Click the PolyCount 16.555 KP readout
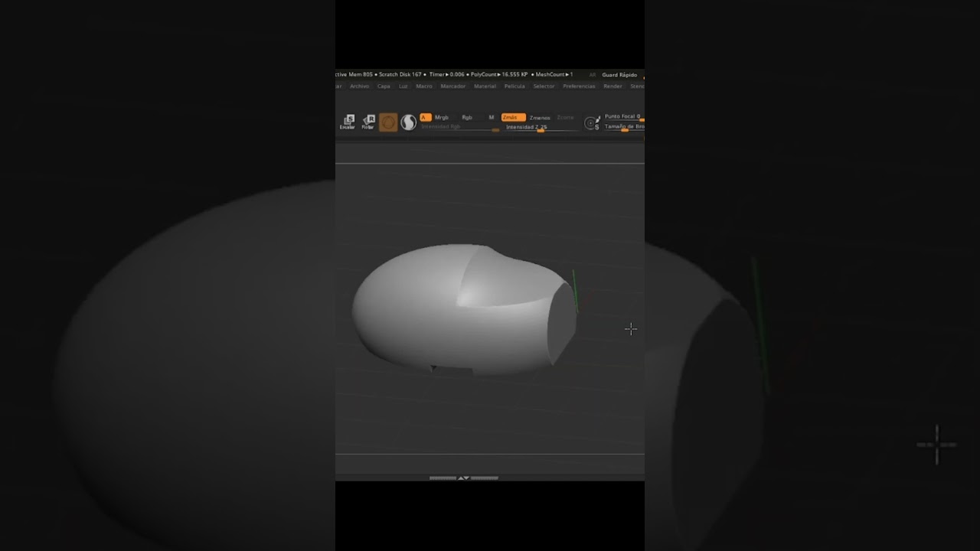The height and width of the screenshot is (551, 980). [x=499, y=75]
